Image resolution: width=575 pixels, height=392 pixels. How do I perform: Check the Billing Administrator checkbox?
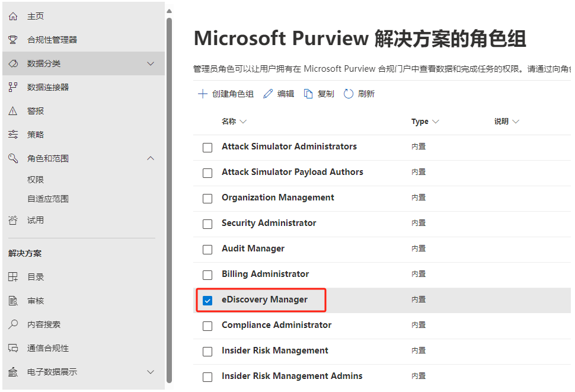tap(207, 275)
